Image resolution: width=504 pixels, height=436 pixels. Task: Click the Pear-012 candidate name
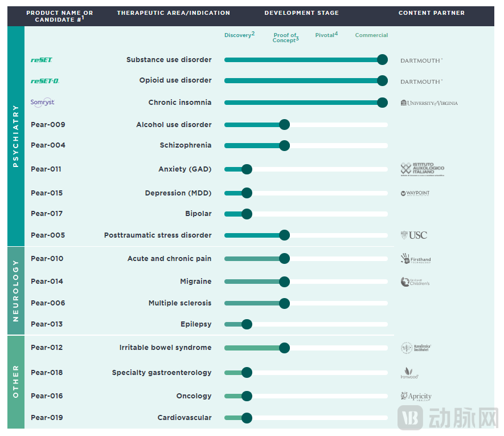[x=47, y=348]
